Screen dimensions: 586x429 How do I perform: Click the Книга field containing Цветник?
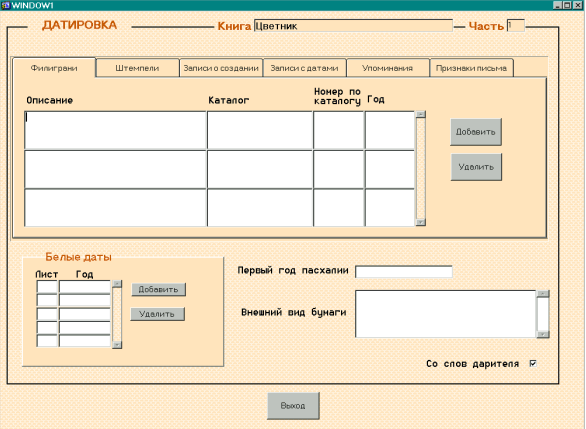pos(353,26)
